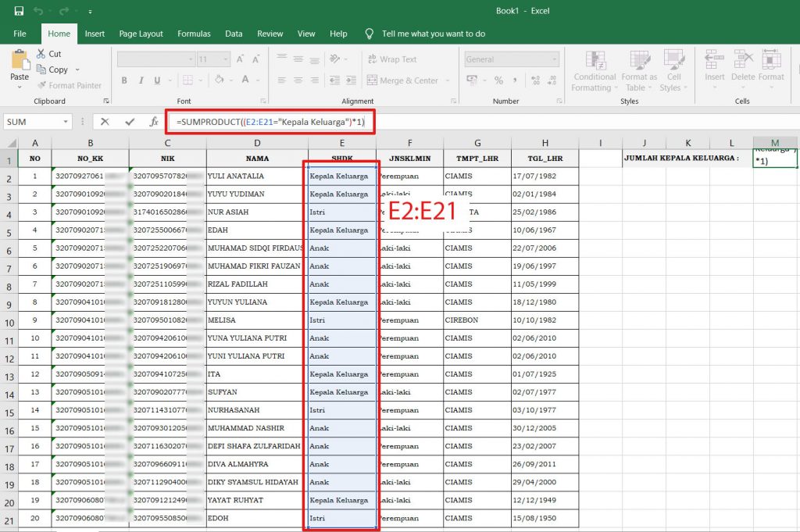Apply Accounting Number Format icon
Image resolution: width=800 pixels, height=532 pixels.
pyautogui.click(x=472, y=80)
